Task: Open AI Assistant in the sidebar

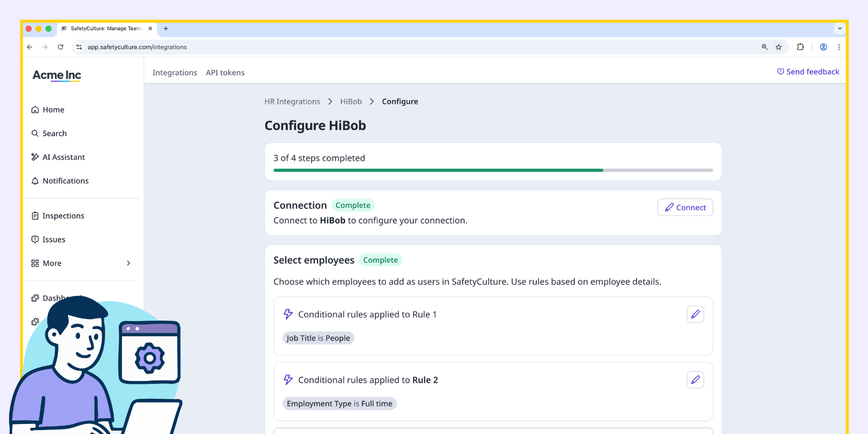Action: point(63,157)
